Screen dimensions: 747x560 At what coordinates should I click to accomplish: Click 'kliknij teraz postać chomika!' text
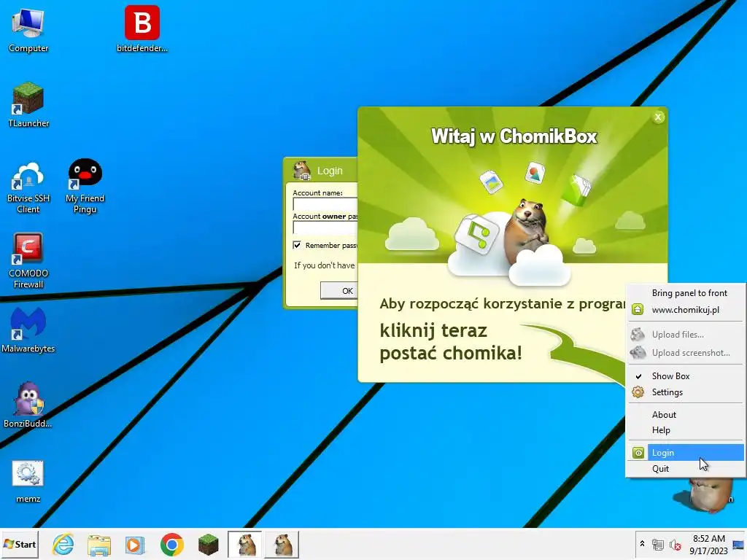pyautogui.click(x=451, y=341)
